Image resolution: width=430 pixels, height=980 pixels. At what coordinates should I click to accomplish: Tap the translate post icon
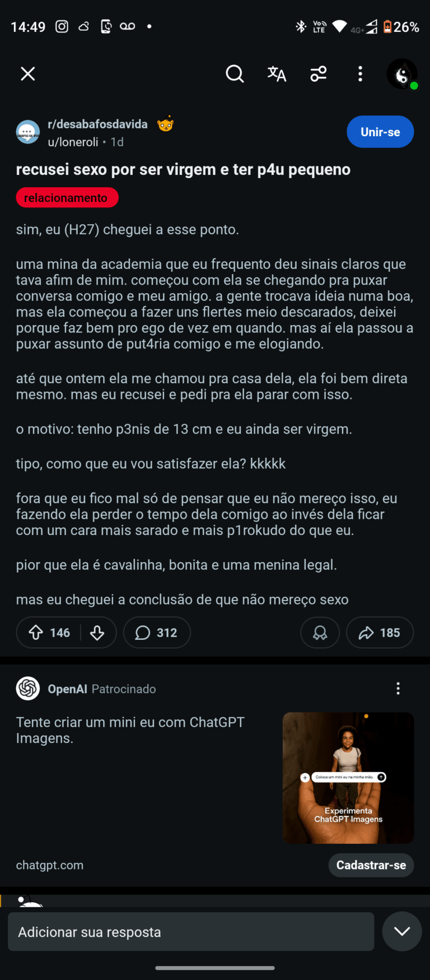(x=277, y=74)
